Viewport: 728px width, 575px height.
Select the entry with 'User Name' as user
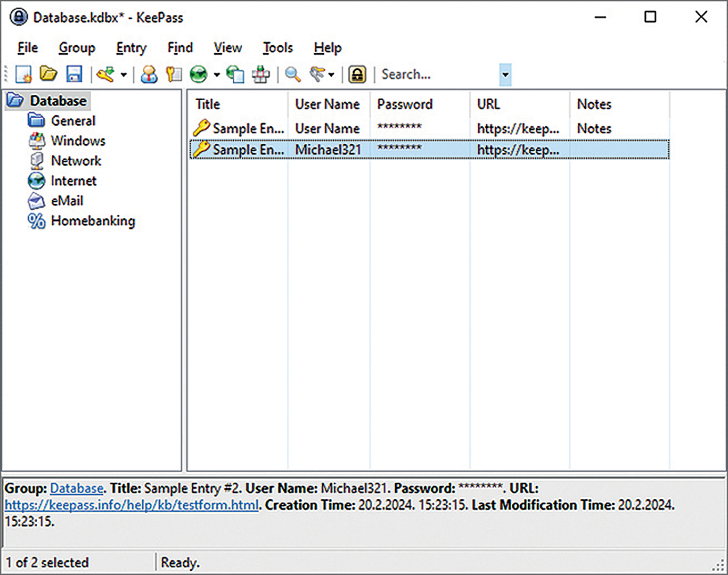click(429, 128)
